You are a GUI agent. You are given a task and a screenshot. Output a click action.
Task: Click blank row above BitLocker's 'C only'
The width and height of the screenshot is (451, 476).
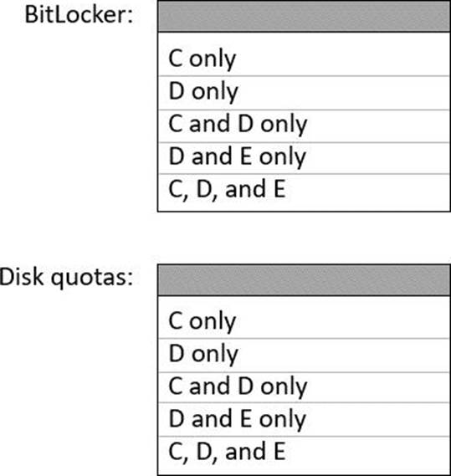(x=304, y=37)
